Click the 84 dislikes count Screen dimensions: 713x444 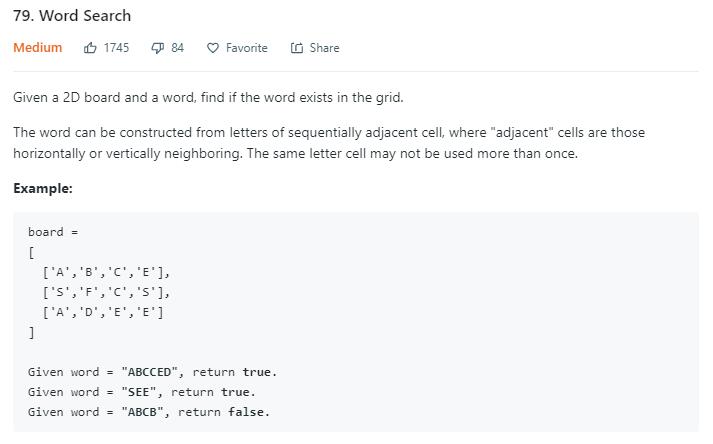[177, 48]
